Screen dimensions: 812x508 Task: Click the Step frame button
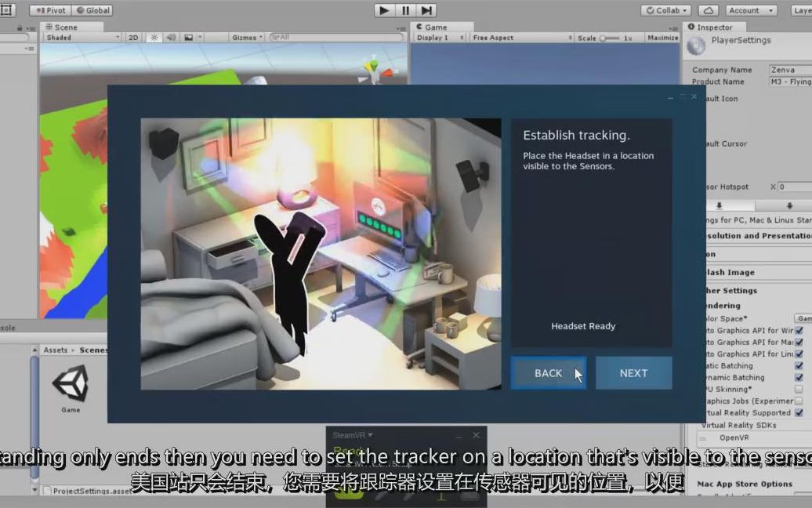coord(425,10)
